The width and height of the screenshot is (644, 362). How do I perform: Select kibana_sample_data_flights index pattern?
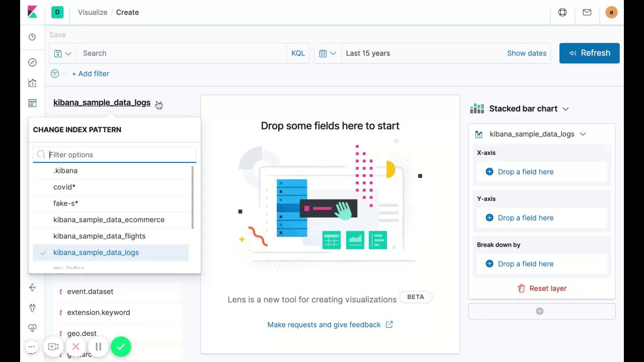click(111, 236)
